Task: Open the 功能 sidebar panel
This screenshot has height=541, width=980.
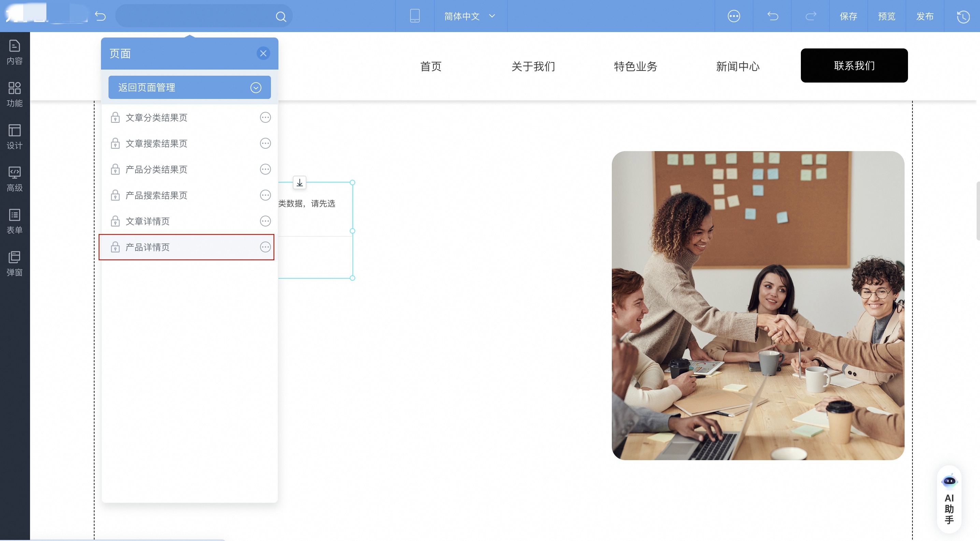Action: (x=14, y=94)
